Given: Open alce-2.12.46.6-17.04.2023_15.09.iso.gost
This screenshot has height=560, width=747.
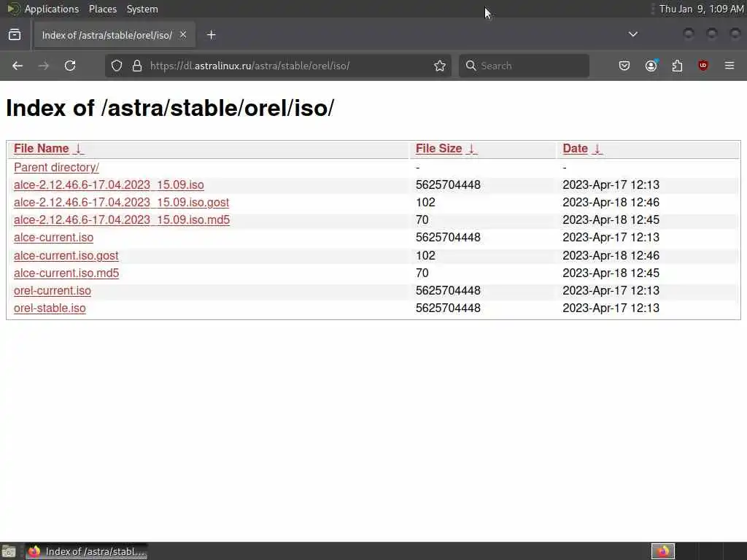Looking at the screenshot, I should pyautogui.click(x=122, y=203).
